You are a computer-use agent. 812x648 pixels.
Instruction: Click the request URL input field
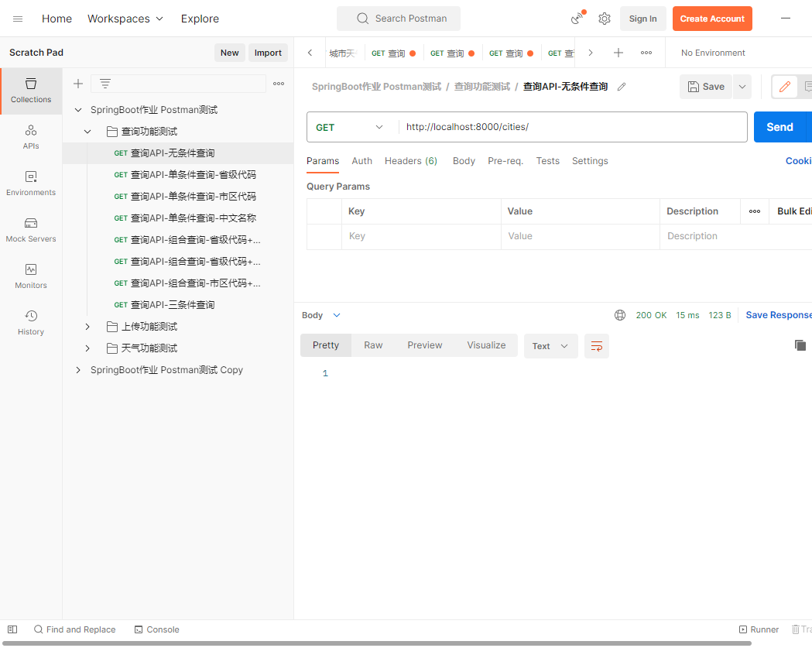pos(572,128)
